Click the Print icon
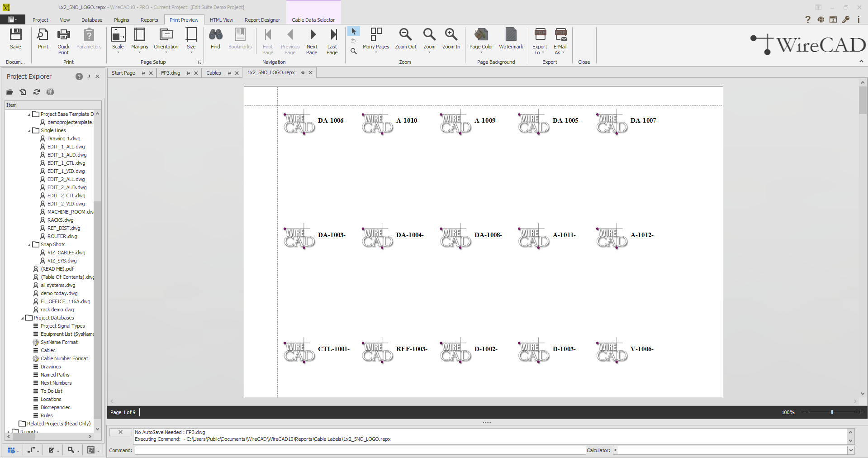Image resolution: width=868 pixels, height=458 pixels. [x=43, y=35]
